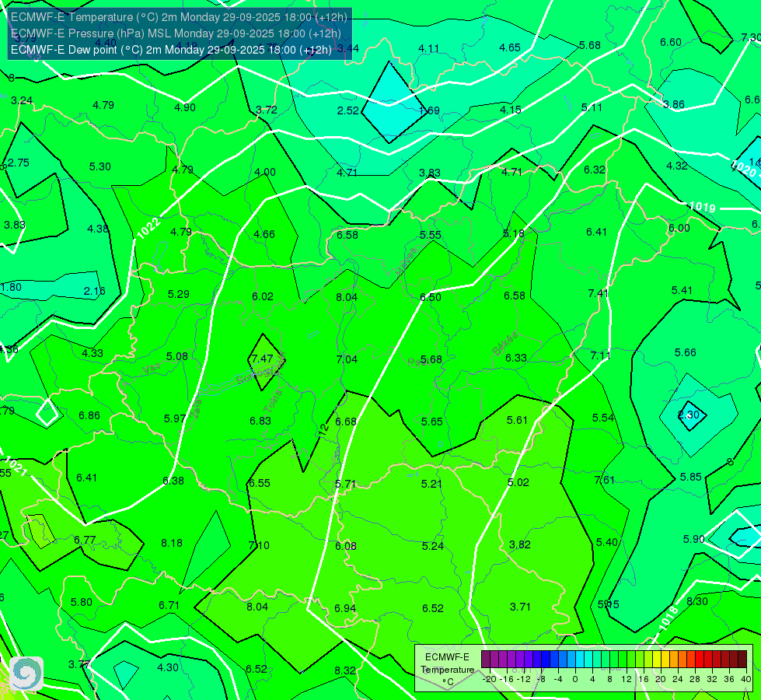Click the 5.24 dew point value
761x700 pixels.
(x=432, y=546)
